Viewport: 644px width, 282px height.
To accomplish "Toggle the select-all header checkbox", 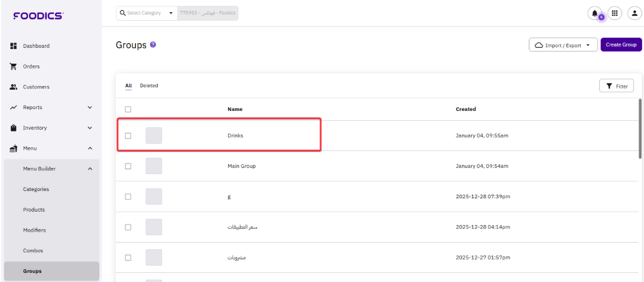I will [x=128, y=109].
